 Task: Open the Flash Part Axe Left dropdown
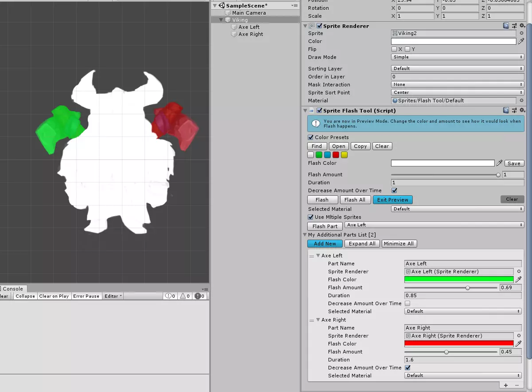[x=434, y=225]
